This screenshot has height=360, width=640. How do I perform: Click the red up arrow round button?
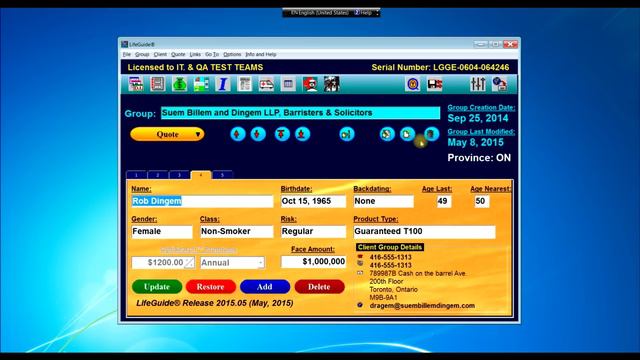pos(238,134)
